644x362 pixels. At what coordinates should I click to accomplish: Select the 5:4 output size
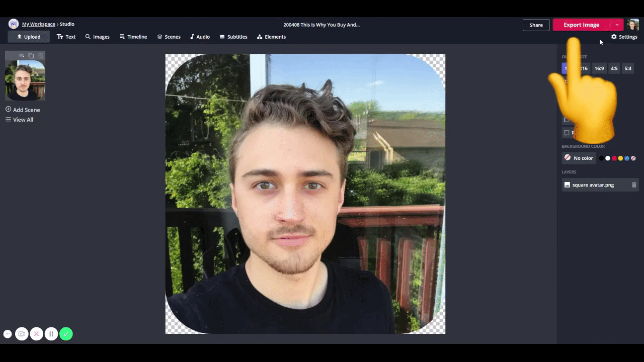(x=628, y=68)
